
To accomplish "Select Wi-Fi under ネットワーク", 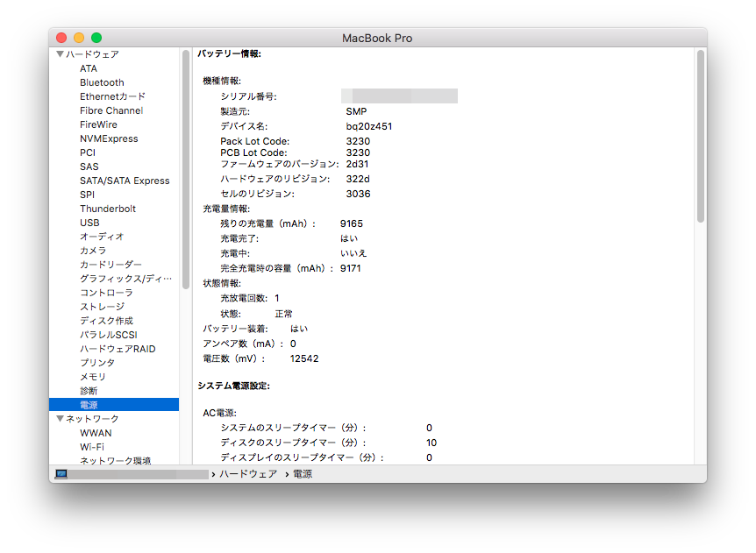I will (92, 447).
